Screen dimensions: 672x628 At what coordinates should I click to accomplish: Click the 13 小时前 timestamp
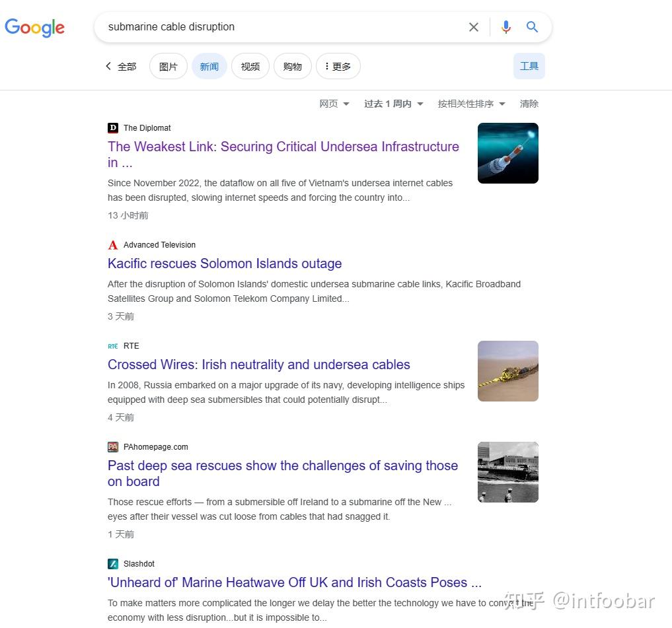point(128,215)
